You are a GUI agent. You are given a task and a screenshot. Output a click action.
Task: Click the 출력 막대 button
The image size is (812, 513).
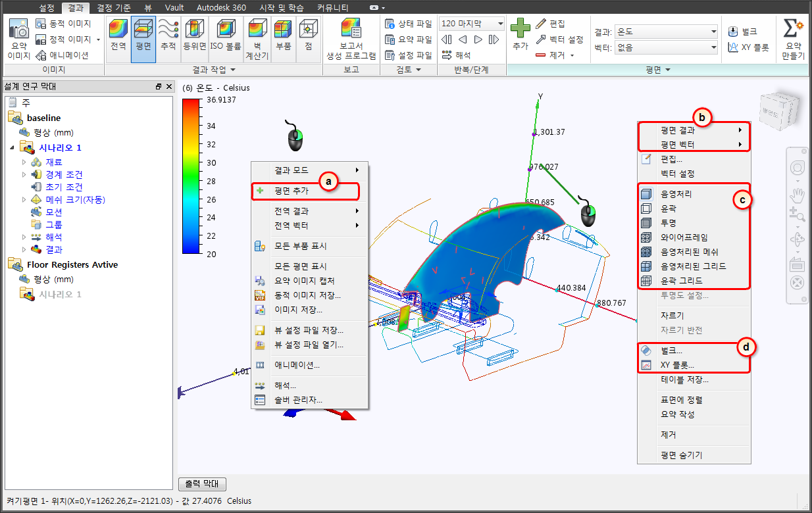pos(203,484)
